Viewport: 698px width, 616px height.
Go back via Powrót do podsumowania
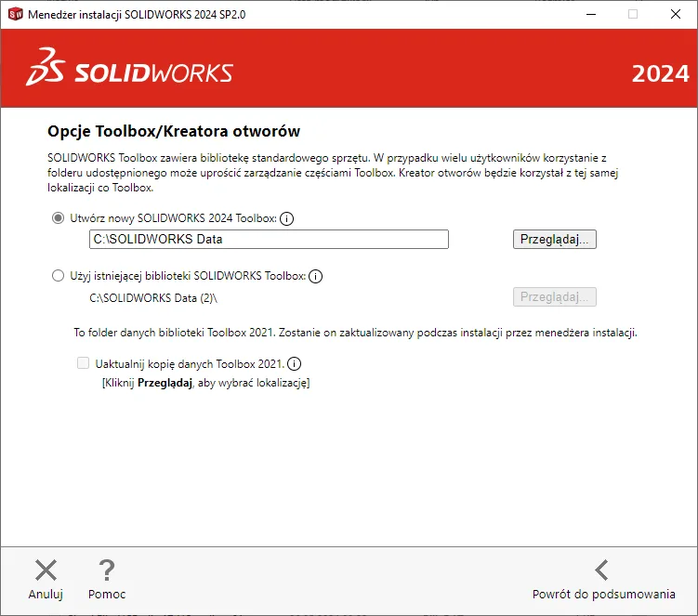tap(603, 580)
